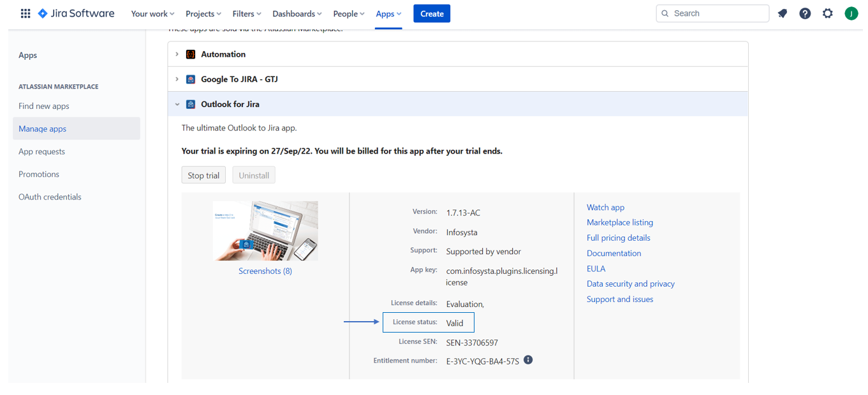Open the Dashboards dropdown menu

(x=297, y=13)
